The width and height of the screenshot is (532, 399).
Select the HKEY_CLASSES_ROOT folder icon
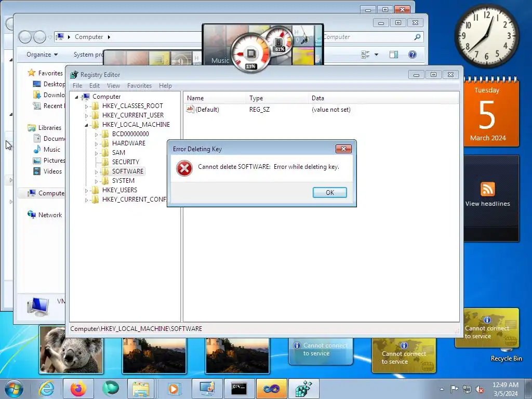point(96,106)
